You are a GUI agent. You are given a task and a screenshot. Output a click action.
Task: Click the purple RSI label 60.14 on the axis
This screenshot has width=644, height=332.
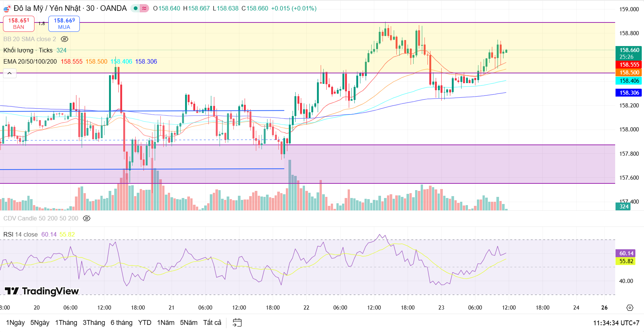(626, 253)
